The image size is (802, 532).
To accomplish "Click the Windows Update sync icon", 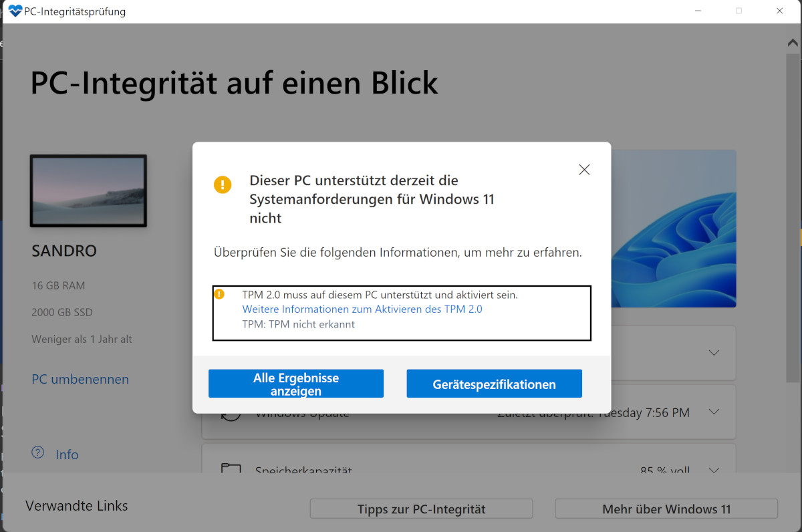I will pos(231,414).
